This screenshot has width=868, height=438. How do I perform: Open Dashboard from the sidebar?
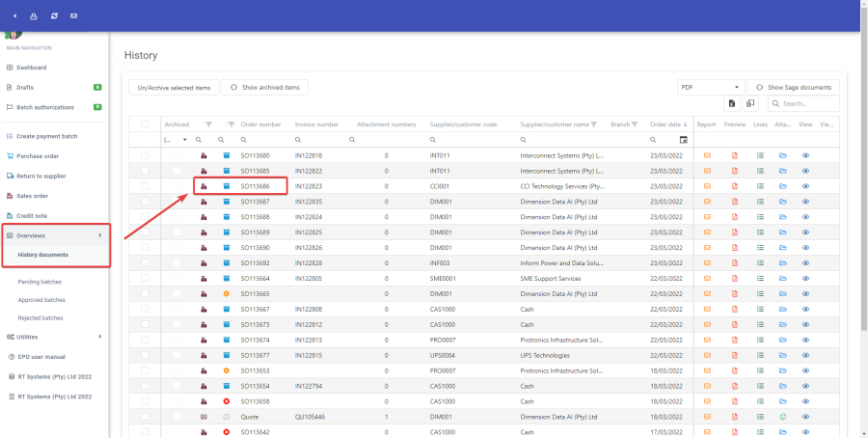tap(31, 68)
